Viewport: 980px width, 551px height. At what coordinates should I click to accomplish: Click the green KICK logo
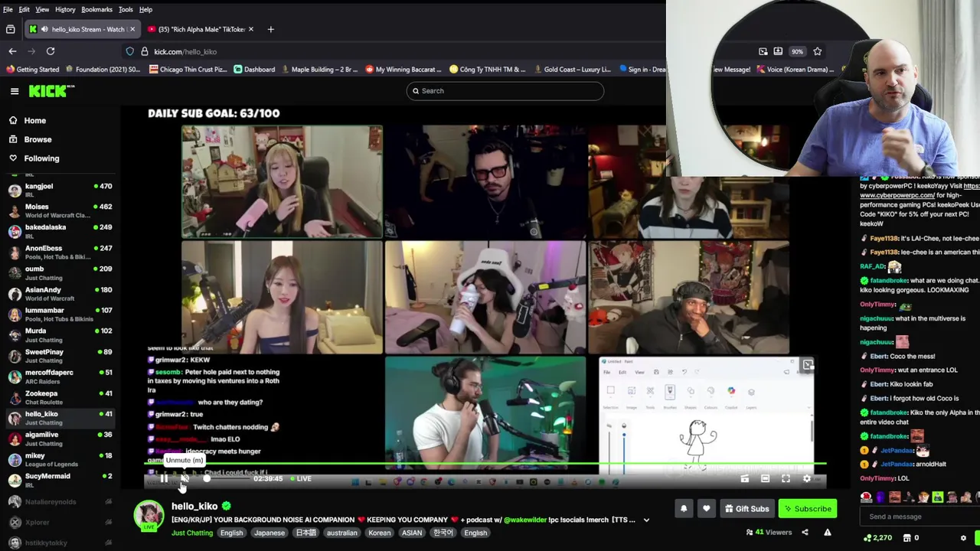[51, 91]
